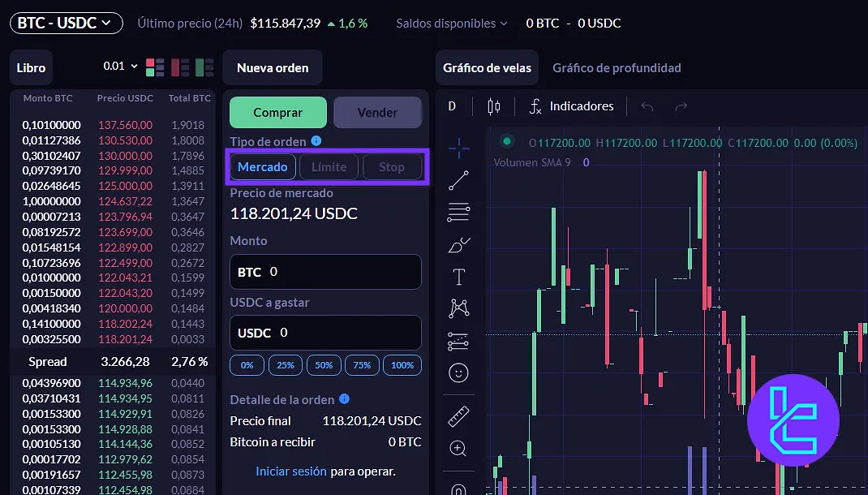The height and width of the screenshot is (495, 868).
Task: Select the trend line drawing tool
Action: (x=458, y=179)
